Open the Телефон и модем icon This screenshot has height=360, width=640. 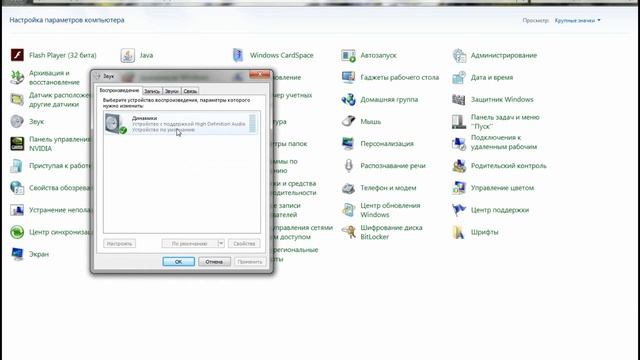coord(348,188)
